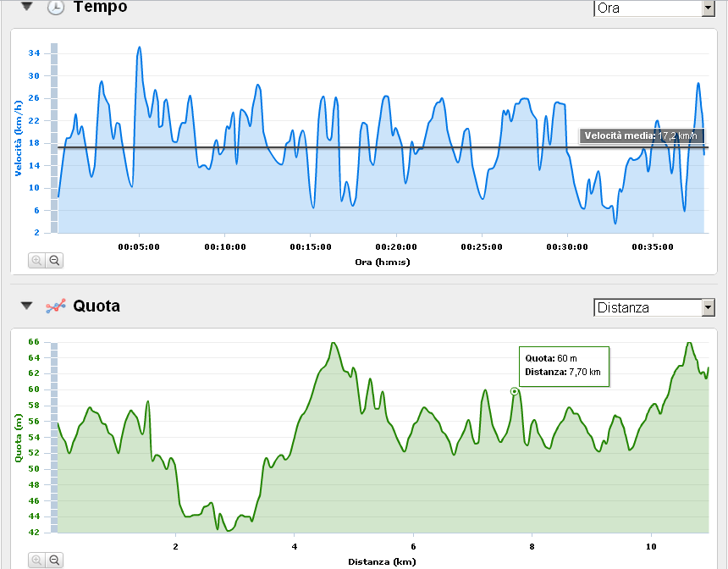Image resolution: width=728 pixels, height=569 pixels.
Task: Zoom out on the Tempo speed chart
Action: click(54, 261)
